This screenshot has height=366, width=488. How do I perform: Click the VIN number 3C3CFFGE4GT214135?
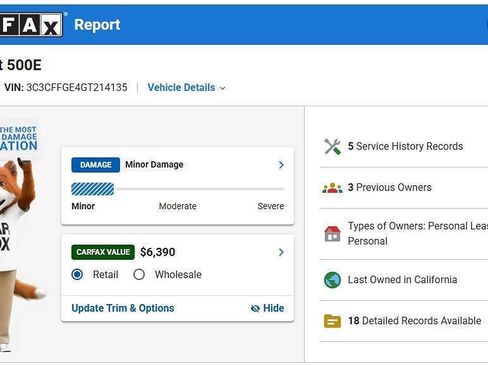pyautogui.click(x=77, y=88)
